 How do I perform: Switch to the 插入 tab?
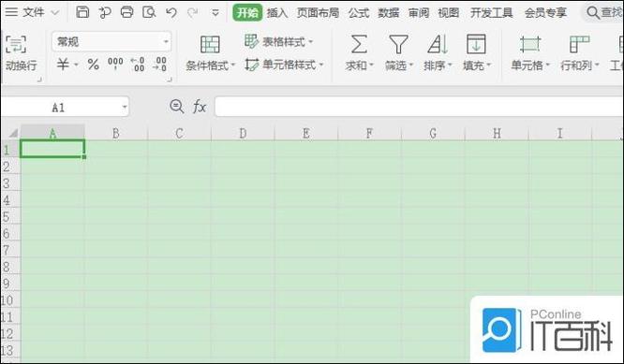click(277, 13)
